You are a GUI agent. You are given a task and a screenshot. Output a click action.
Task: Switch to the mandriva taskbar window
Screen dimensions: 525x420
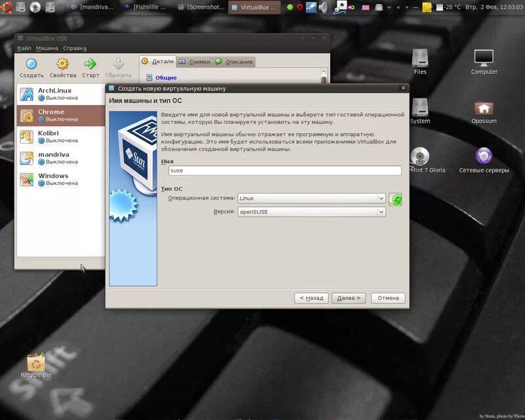pos(92,7)
